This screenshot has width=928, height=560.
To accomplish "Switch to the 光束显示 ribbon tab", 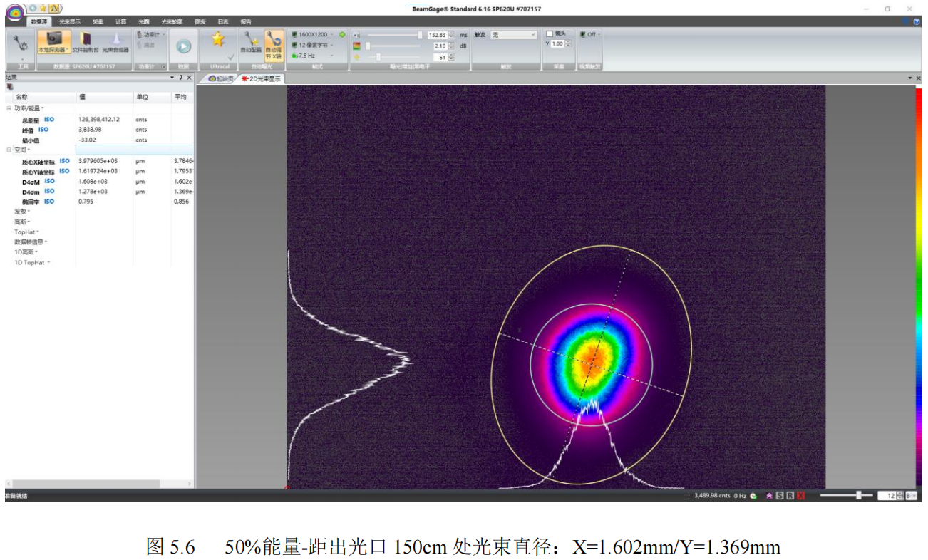I will [x=70, y=22].
